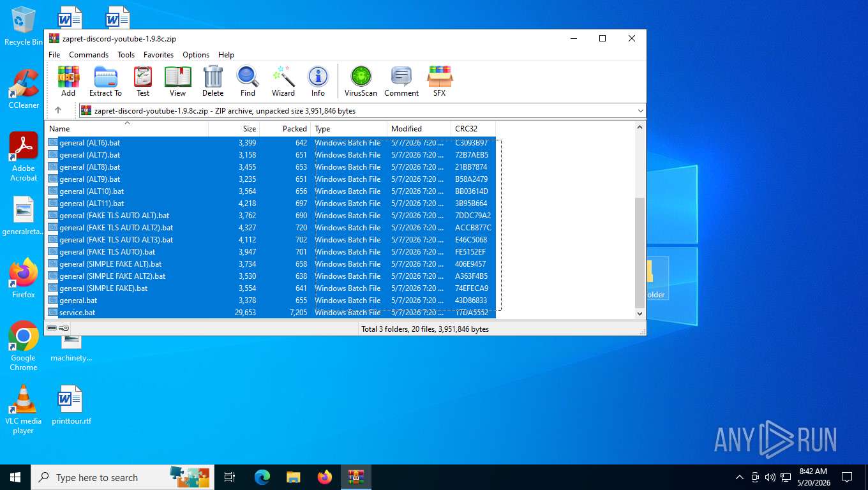Launch the Wizard wand icon
This screenshot has width=868, height=490.
coord(283,81)
